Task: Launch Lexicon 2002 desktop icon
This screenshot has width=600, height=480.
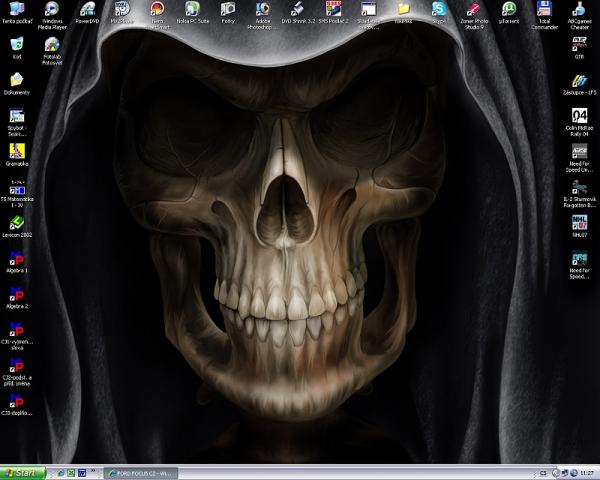Action: 17,222
